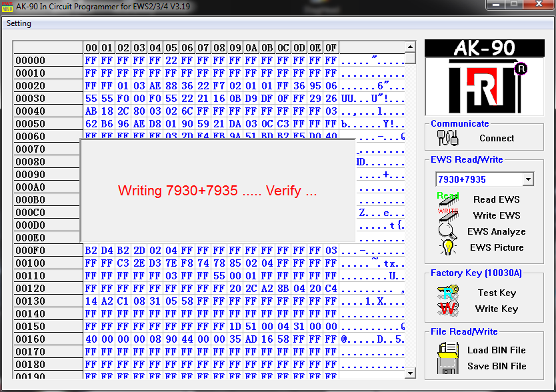The width and height of the screenshot is (556, 392).
Task: Click the Write Key icon
Action: pyautogui.click(x=447, y=309)
